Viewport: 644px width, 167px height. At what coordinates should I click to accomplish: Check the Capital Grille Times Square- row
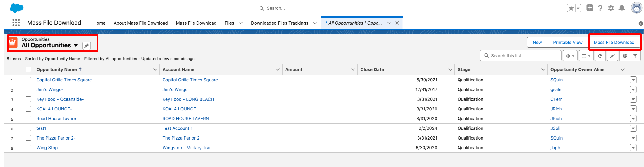(x=28, y=80)
